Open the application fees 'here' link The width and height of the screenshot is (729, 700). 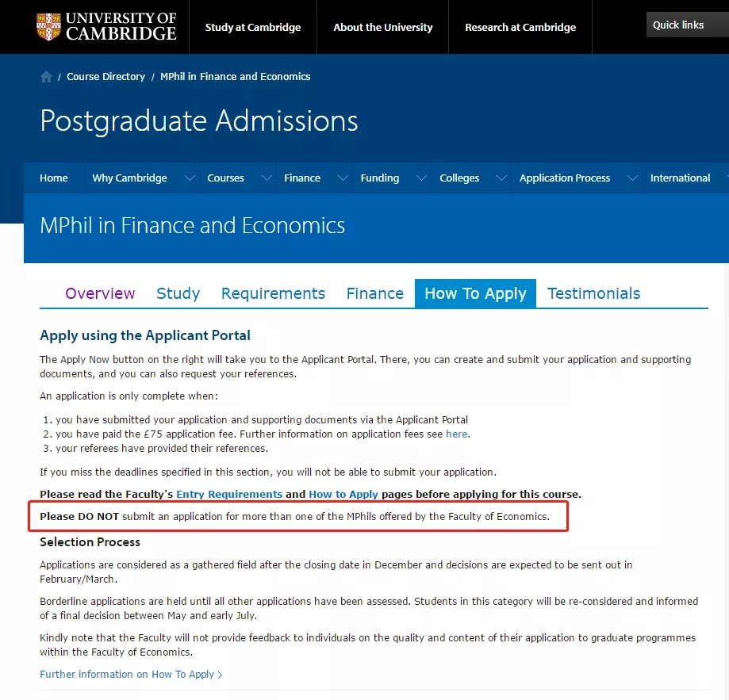tap(457, 434)
